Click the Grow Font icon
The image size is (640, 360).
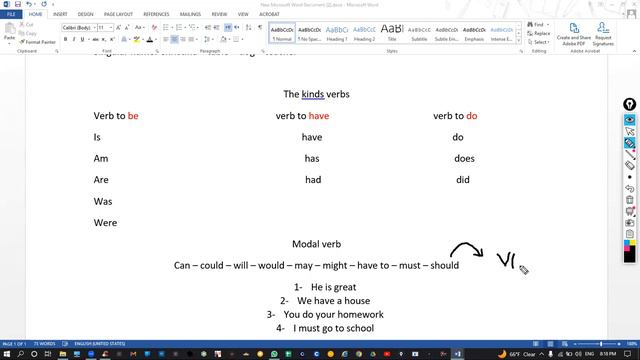click(x=118, y=28)
